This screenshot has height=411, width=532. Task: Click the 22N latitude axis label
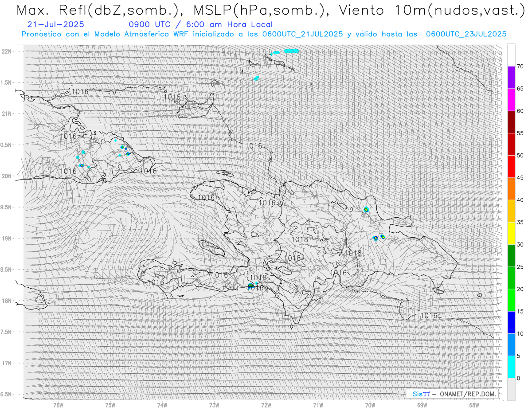(8, 51)
